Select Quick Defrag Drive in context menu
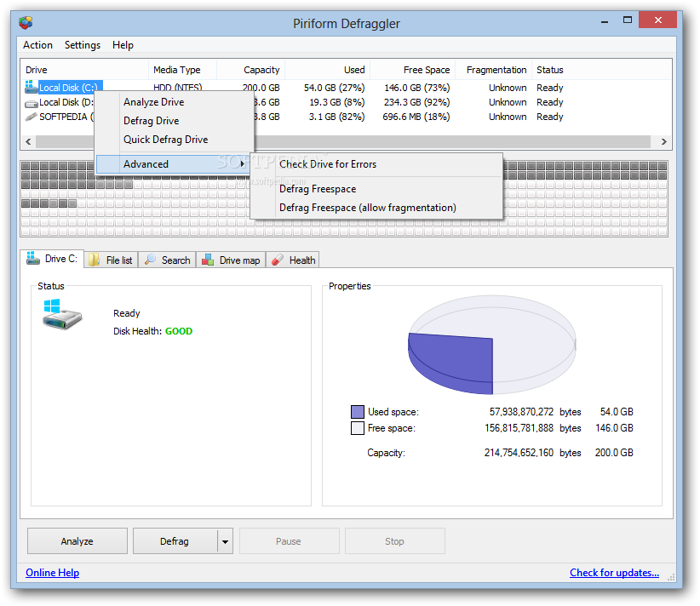The width and height of the screenshot is (700, 606). pos(175,140)
